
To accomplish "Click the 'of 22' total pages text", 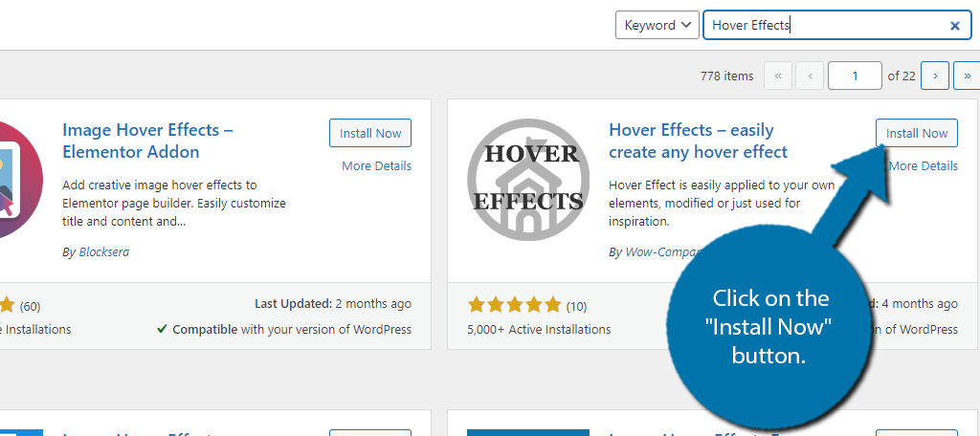I will [x=902, y=76].
